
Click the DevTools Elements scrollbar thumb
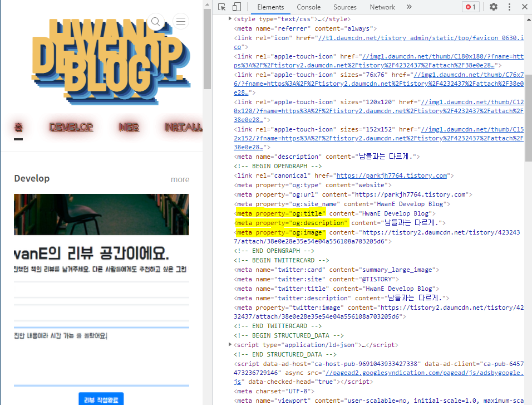pos(529,118)
